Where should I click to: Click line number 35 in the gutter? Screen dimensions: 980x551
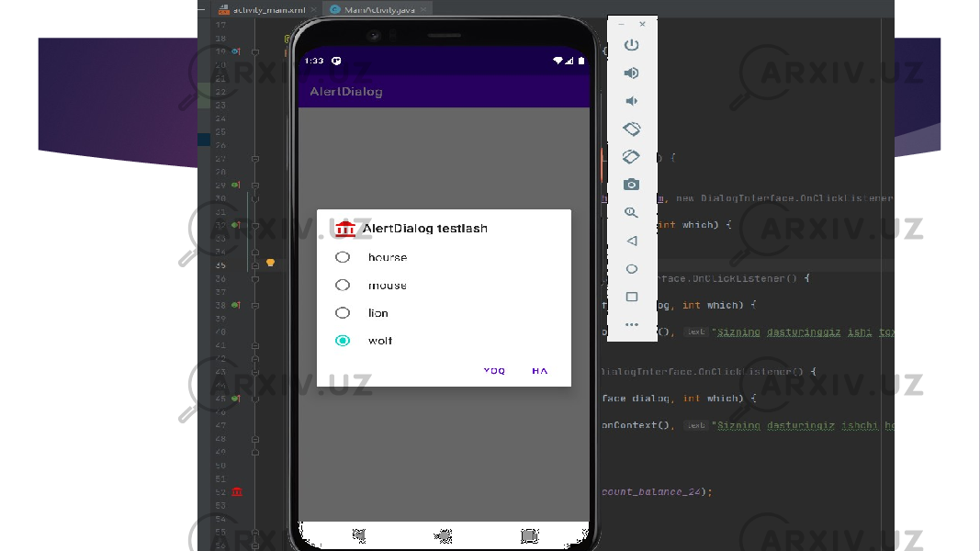220,264
